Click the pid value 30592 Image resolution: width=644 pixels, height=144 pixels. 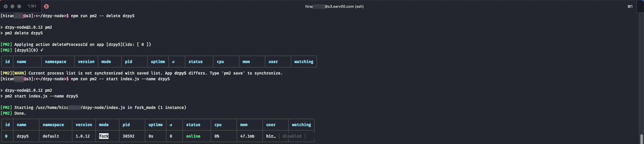click(128, 136)
